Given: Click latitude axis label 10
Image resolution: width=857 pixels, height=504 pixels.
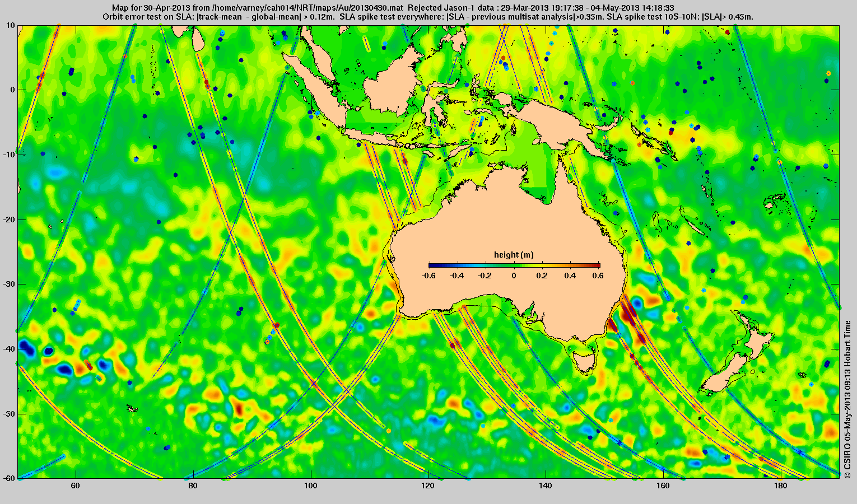Looking at the screenshot, I should click(10, 25).
